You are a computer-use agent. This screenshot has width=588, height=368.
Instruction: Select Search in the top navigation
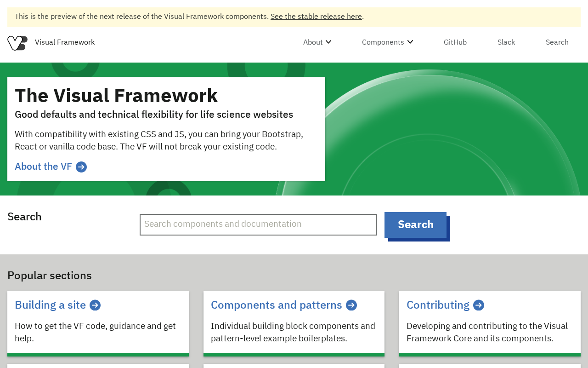[x=557, y=42]
